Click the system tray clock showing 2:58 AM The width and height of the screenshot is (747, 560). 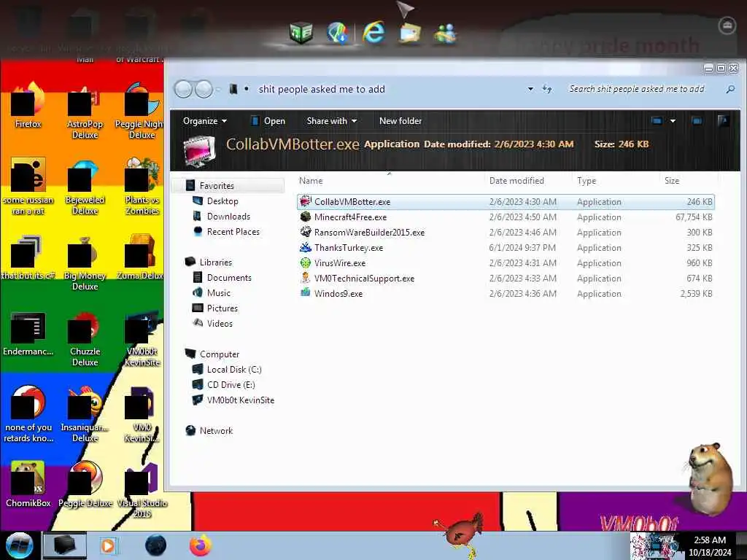pyautogui.click(x=710, y=546)
